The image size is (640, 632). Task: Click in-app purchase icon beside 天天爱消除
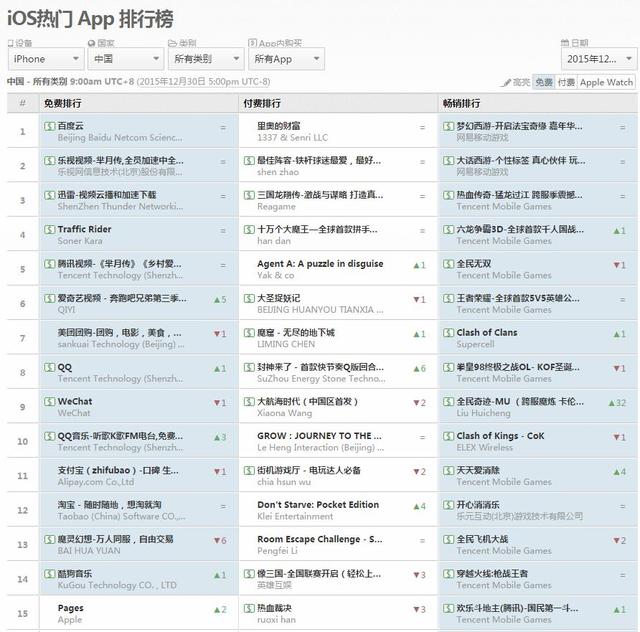coord(449,471)
